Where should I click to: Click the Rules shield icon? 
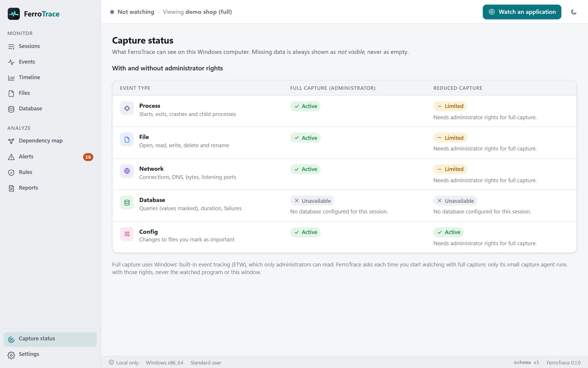point(11,173)
